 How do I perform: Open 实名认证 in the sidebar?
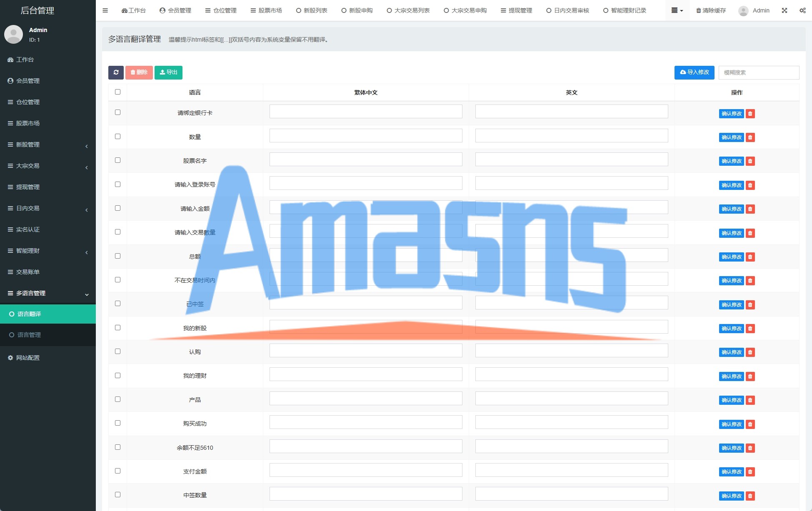[x=48, y=229]
